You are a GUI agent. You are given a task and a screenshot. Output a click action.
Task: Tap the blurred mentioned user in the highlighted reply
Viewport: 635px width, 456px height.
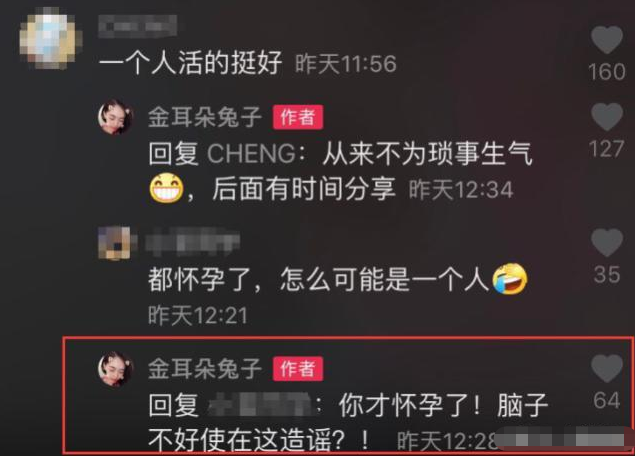click(260, 405)
